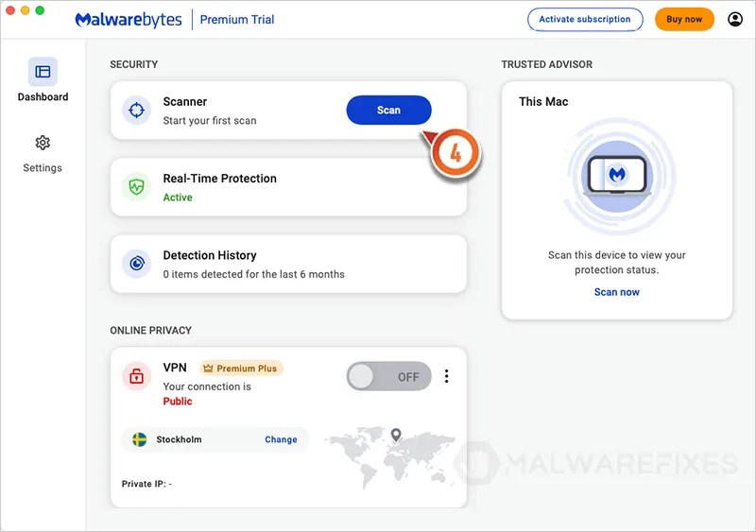This screenshot has width=756, height=532.
Task: Select the Settings label in sidebar
Action: [x=43, y=168]
